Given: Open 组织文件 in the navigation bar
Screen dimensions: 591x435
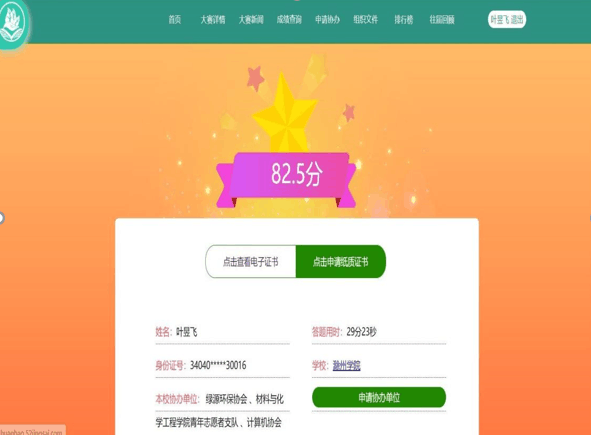Looking at the screenshot, I should pos(366,20).
